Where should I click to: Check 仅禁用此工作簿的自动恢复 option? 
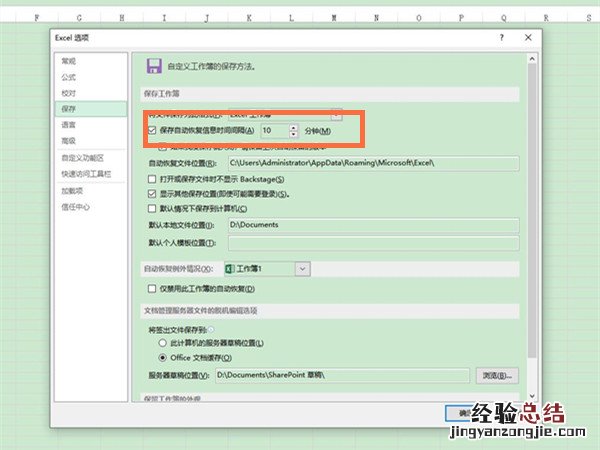tap(152, 288)
